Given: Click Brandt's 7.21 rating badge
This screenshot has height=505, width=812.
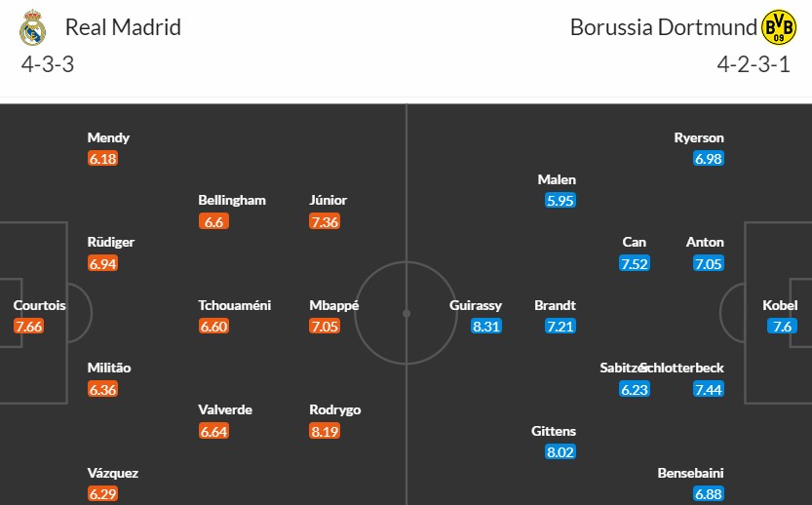Looking at the screenshot, I should 561,327.
